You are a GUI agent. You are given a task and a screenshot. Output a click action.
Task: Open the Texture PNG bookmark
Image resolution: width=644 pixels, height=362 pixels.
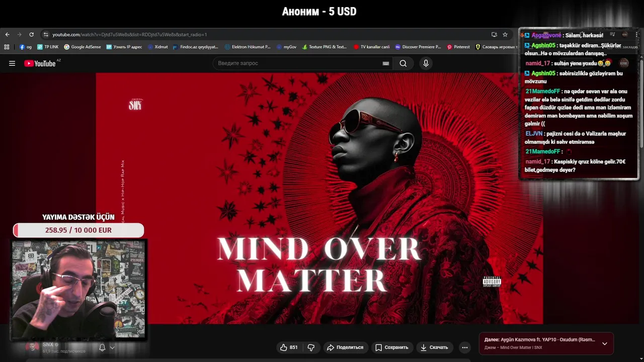click(x=325, y=47)
